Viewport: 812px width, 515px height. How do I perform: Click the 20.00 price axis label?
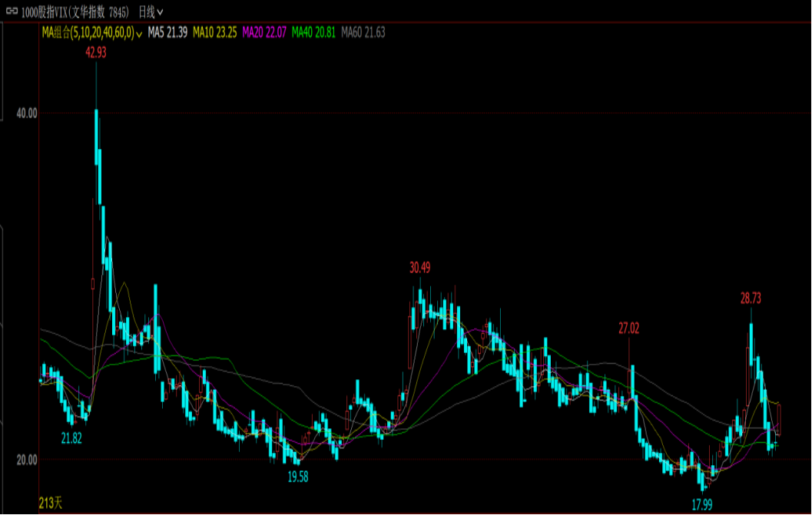[27, 460]
